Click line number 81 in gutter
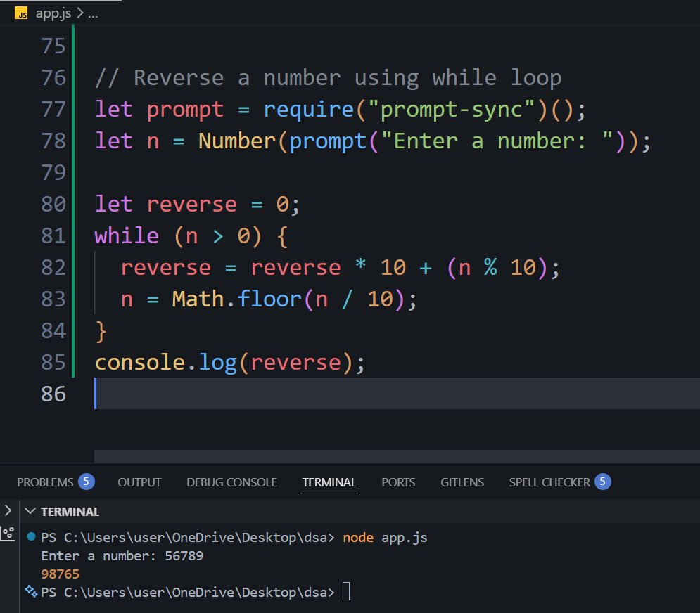The height and width of the screenshot is (613, 700). click(53, 236)
